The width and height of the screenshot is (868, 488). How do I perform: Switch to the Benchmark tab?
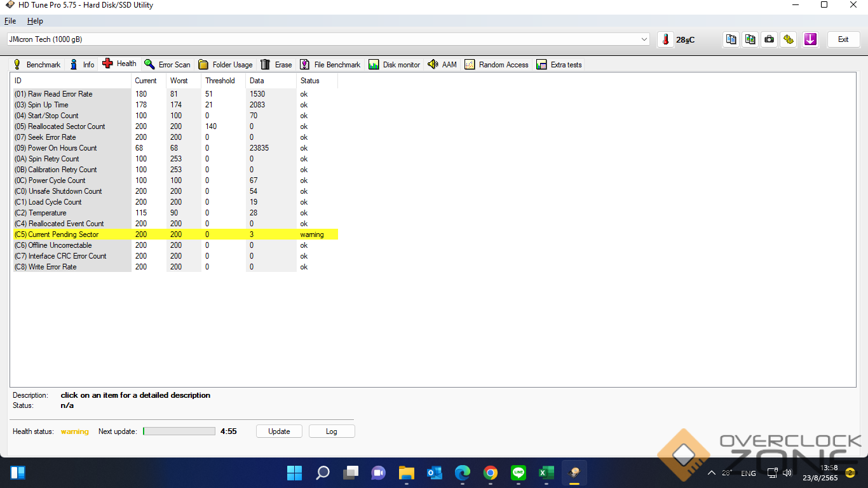[x=37, y=65]
